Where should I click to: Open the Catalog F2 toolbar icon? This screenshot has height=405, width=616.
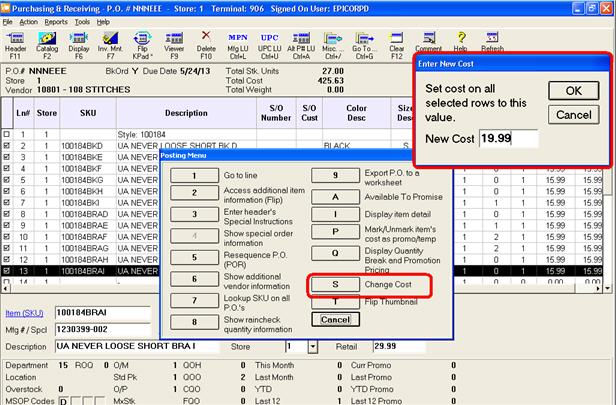tap(48, 40)
